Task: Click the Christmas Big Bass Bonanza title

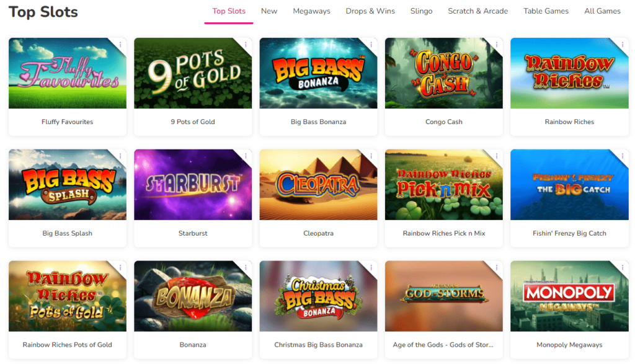Action: (318, 345)
